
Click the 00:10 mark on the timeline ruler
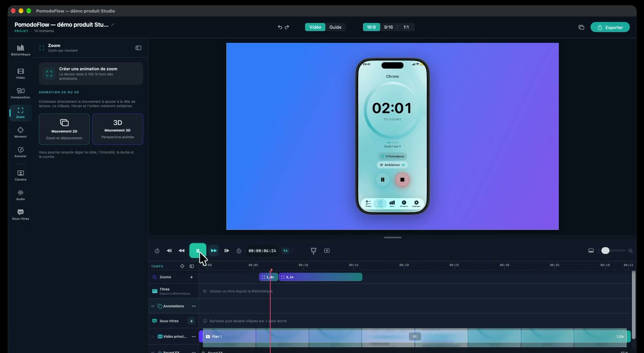click(303, 265)
